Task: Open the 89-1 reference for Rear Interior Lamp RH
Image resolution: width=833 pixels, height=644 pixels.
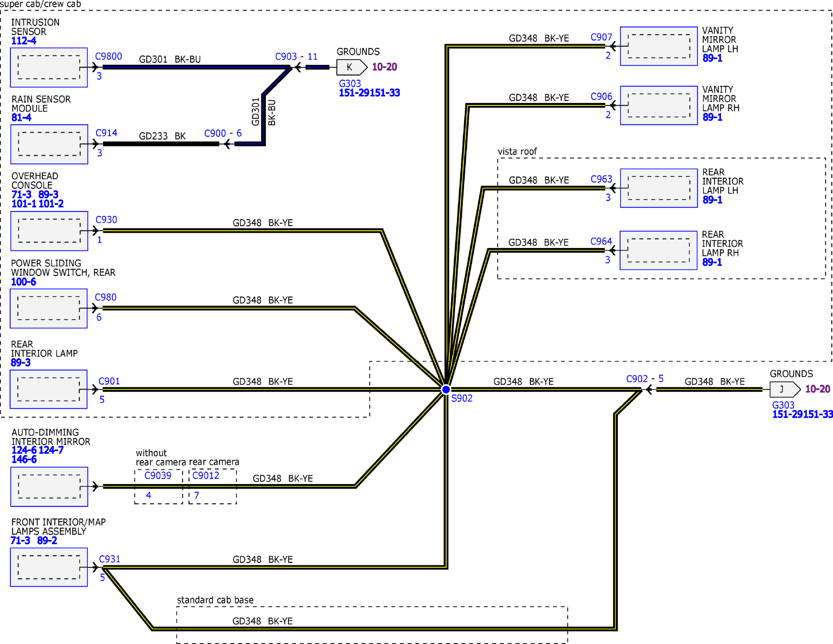Action: pos(712,262)
